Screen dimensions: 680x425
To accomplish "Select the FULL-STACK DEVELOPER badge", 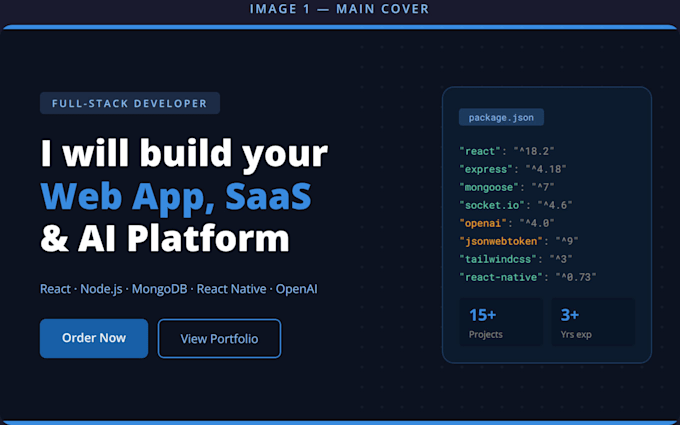I will pos(130,103).
